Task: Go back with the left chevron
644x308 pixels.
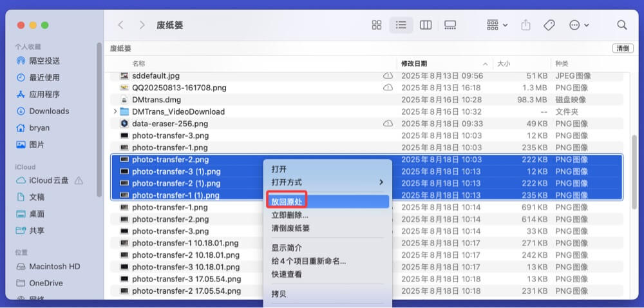Action: point(120,25)
